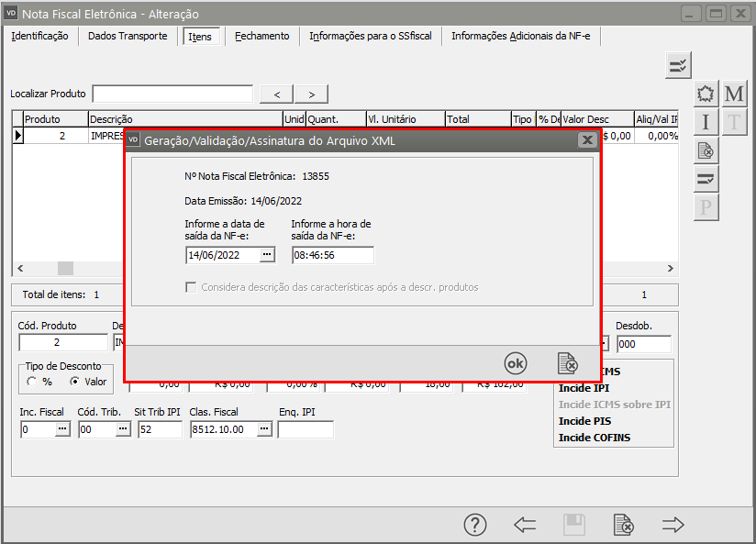
Task: Click the M icon in side toolbar
Action: pyautogui.click(x=734, y=94)
